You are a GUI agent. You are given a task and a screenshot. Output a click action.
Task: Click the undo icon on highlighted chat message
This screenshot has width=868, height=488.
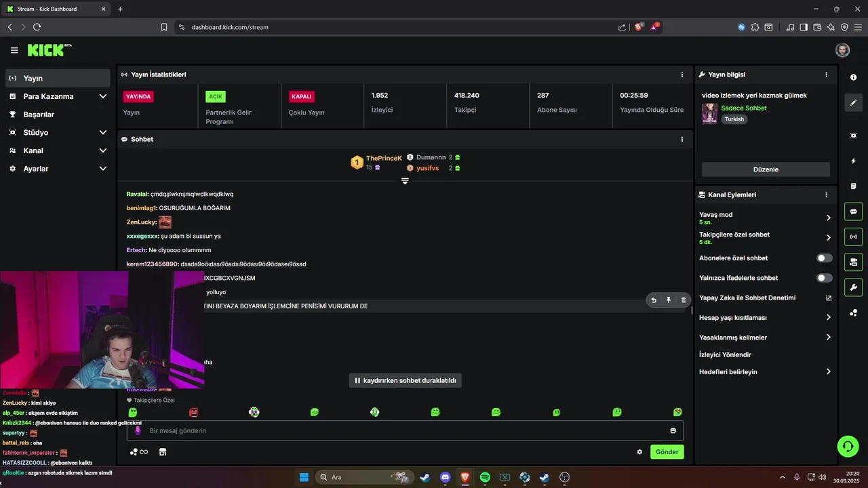coord(654,300)
